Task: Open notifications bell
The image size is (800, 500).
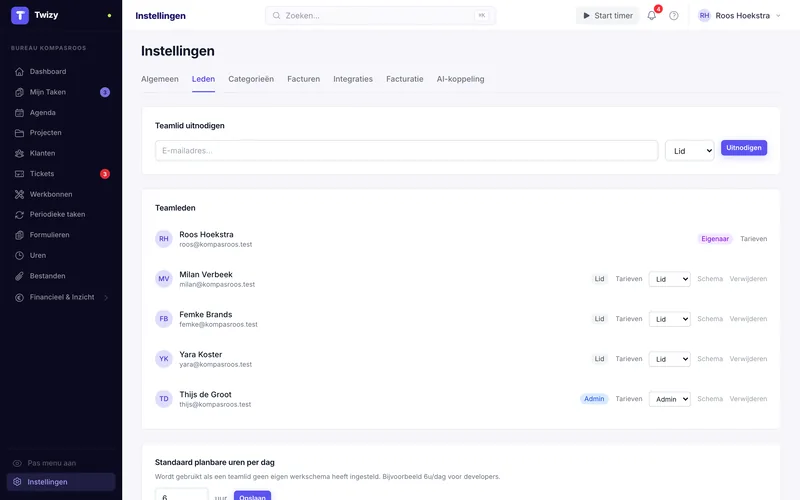Action: [x=652, y=16]
